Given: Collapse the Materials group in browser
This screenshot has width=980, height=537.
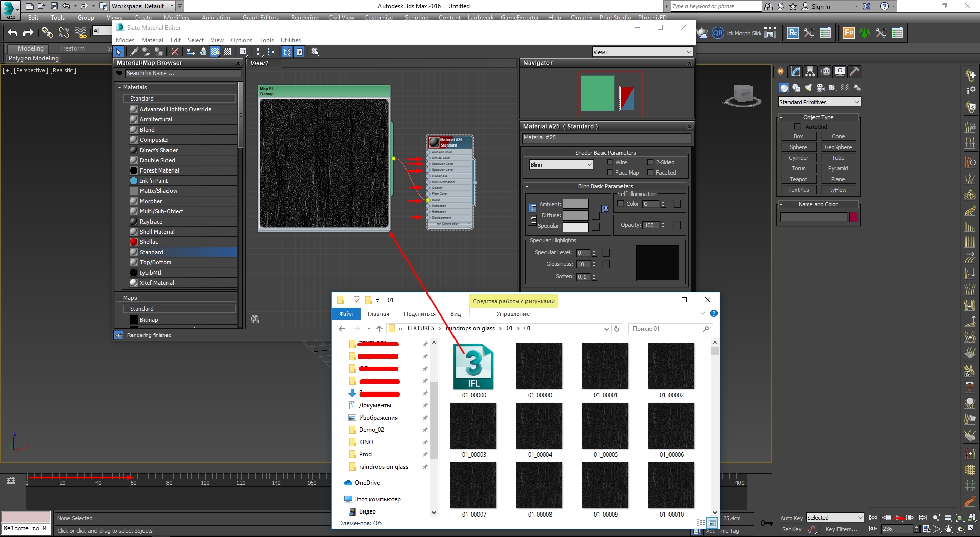Looking at the screenshot, I should pyautogui.click(x=119, y=87).
